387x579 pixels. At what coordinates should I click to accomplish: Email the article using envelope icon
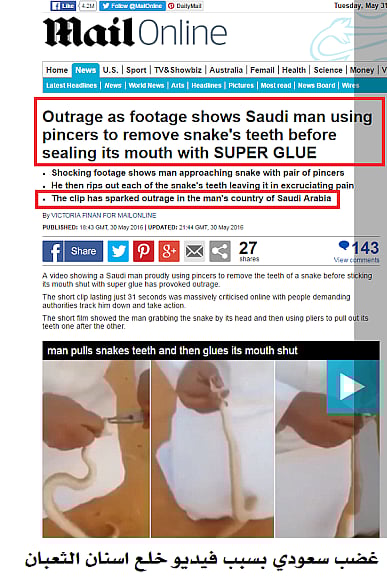tap(194, 251)
